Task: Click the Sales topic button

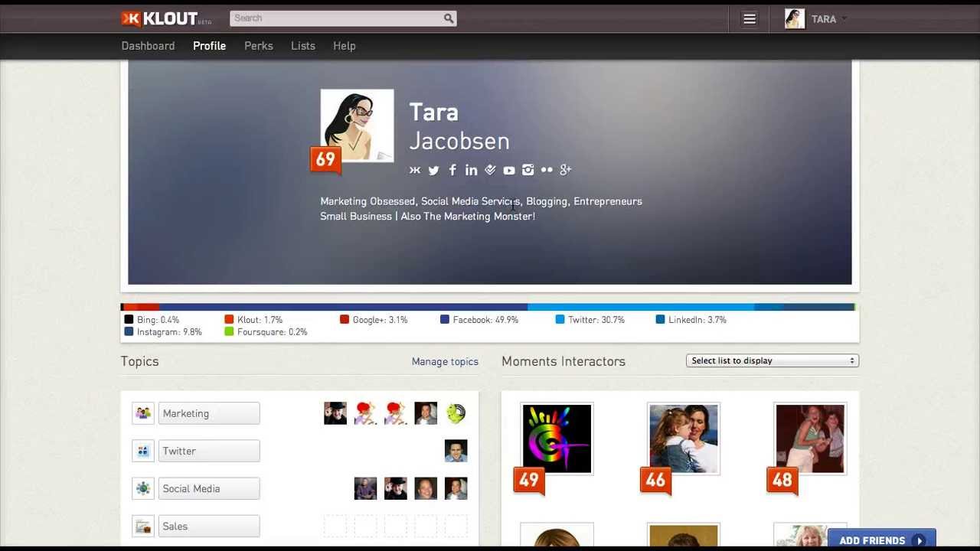Action: tap(209, 526)
